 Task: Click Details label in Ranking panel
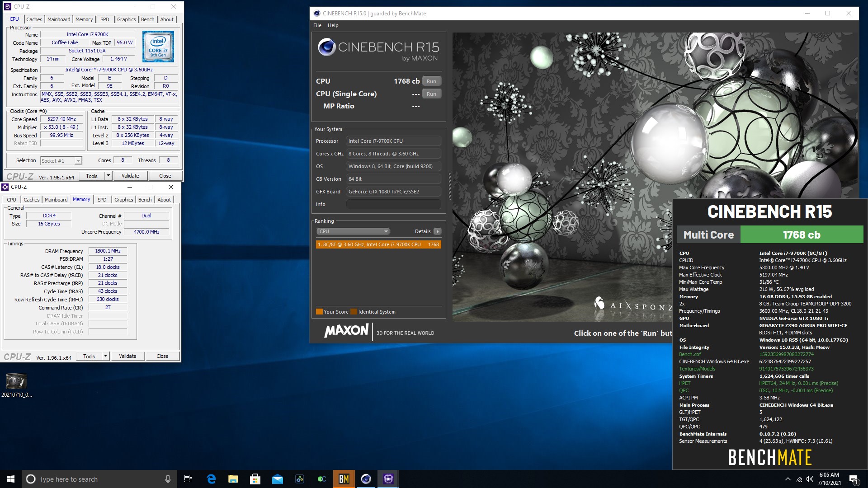pyautogui.click(x=423, y=231)
